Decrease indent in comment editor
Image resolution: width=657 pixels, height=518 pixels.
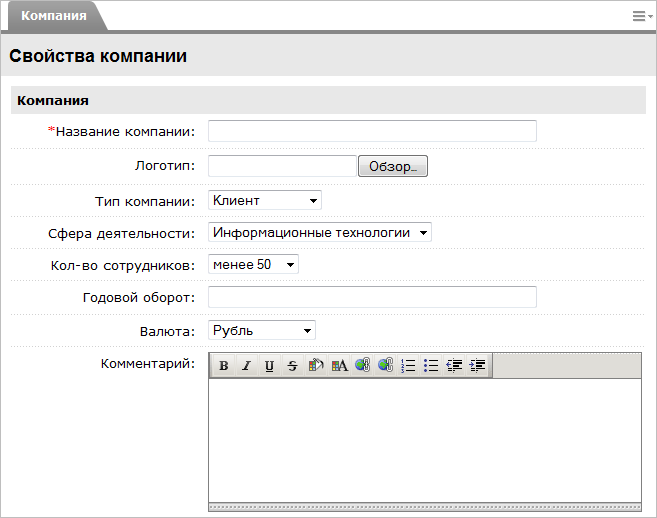pos(454,366)
